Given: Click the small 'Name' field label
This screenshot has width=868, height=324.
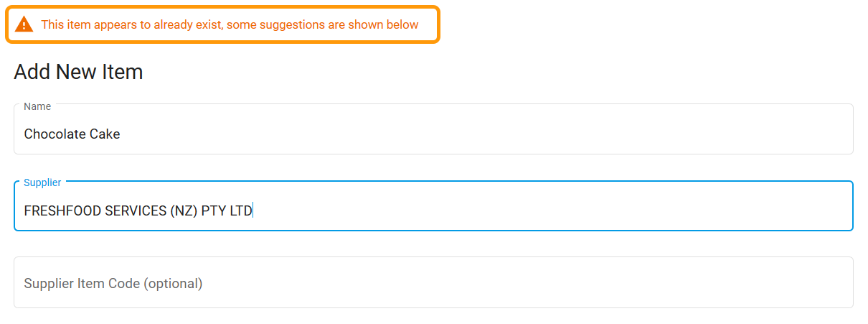Looking at the screenshot, I should (37, 106).
